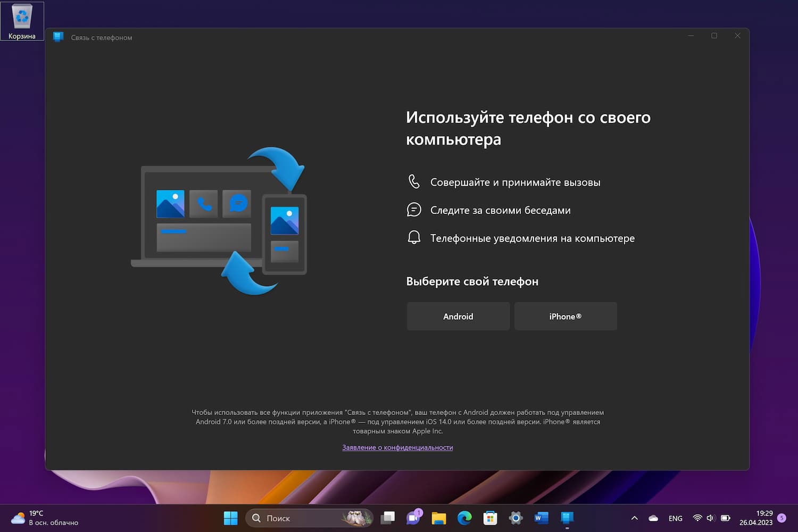Open the Заявление о конфиденциальности link

point(397,447)
